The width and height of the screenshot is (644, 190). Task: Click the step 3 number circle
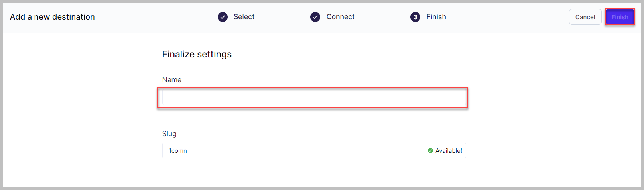415,17
